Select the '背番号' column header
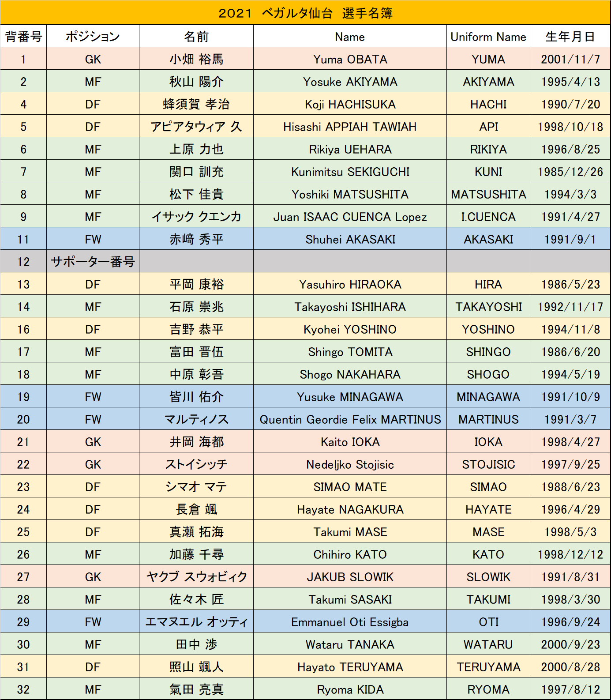This screenshot has height=700, width=611. tap(23, 36)
